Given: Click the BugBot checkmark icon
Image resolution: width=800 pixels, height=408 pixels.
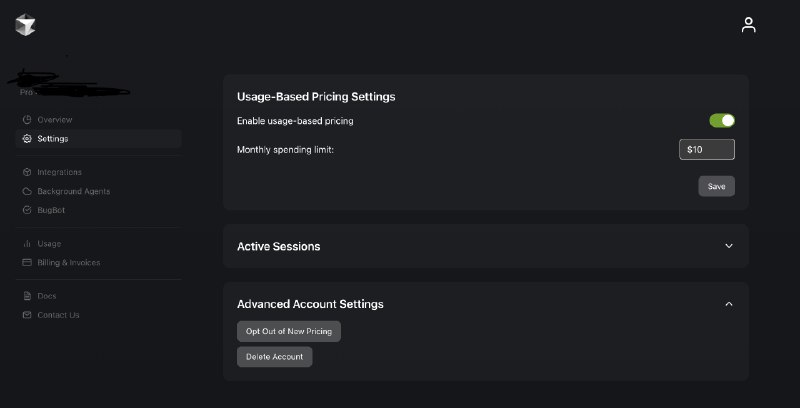Looking at the screenshot, I should 27,210.
